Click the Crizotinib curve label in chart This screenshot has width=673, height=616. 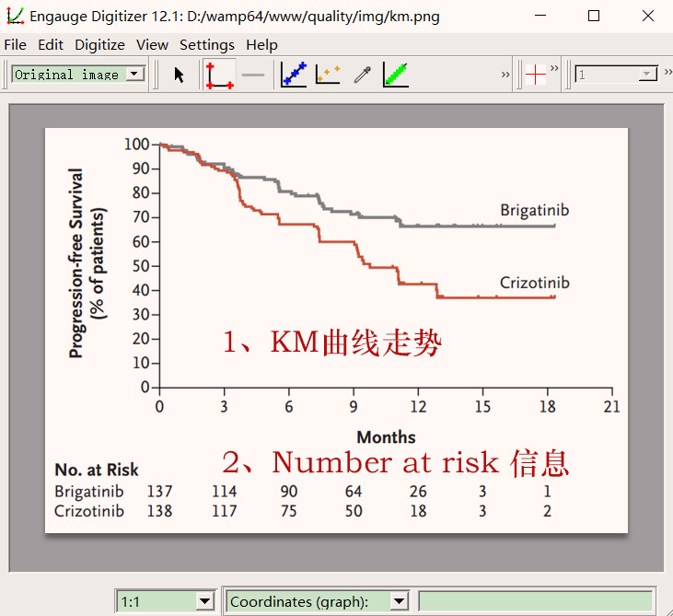click(535, 283)
